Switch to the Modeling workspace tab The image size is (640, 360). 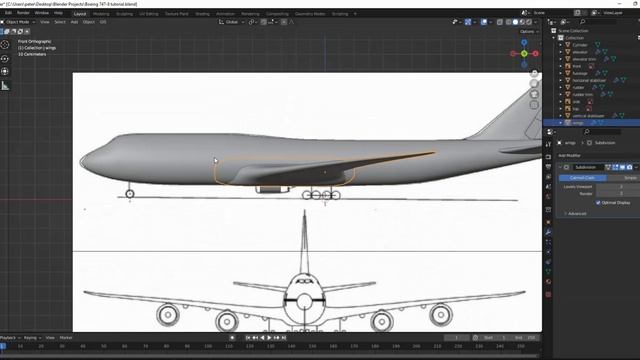point(101,13)
